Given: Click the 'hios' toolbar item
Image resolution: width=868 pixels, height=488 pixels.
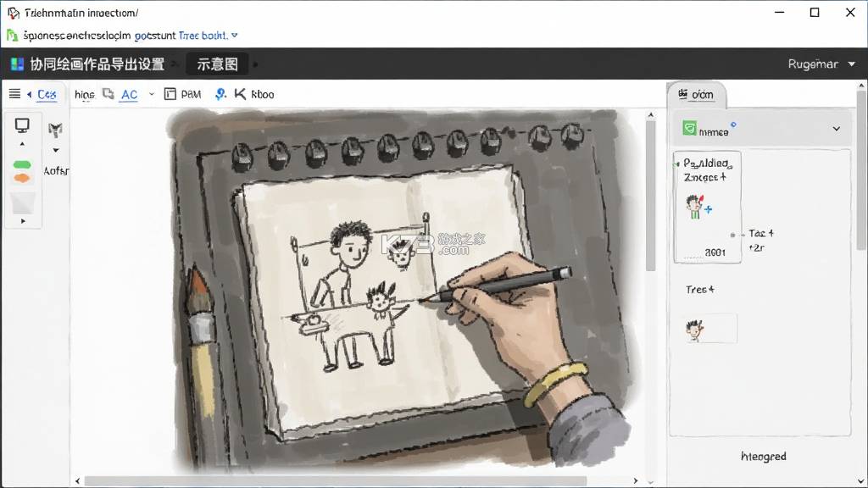Looking at the screenshot, I should [84, 95].
